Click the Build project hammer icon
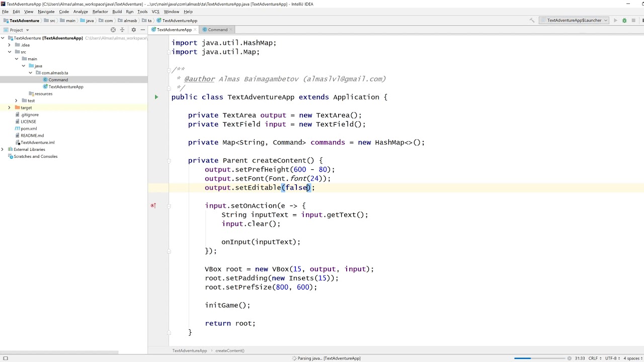This screenshot has width=644, height=362. (532, 21)
